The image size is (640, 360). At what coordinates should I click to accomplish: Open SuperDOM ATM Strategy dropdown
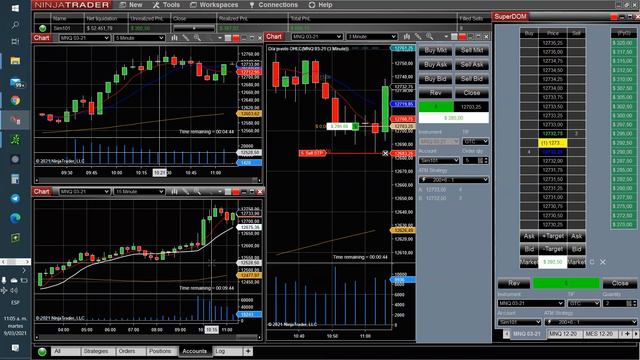[591, 322]
